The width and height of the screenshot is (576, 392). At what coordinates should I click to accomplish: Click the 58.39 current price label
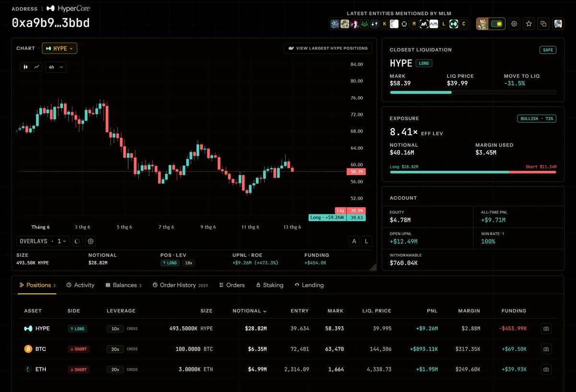click(x=356, y=171)
